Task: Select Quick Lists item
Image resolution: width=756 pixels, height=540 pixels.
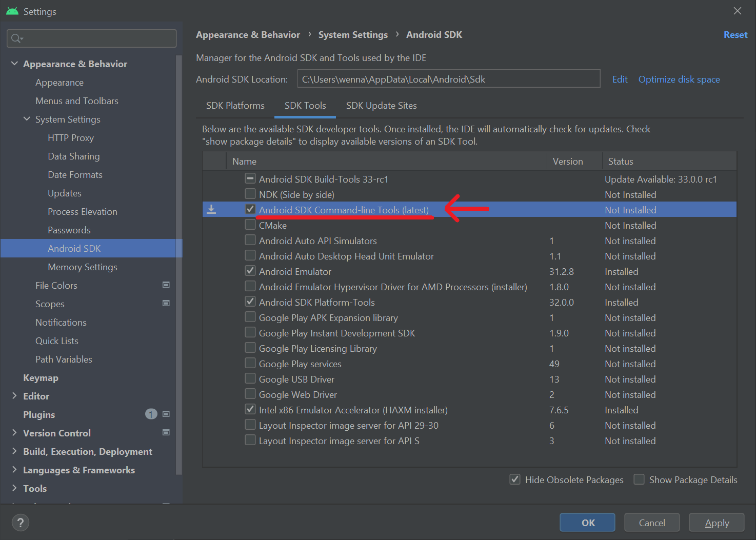Action: (x=57, y=341)
